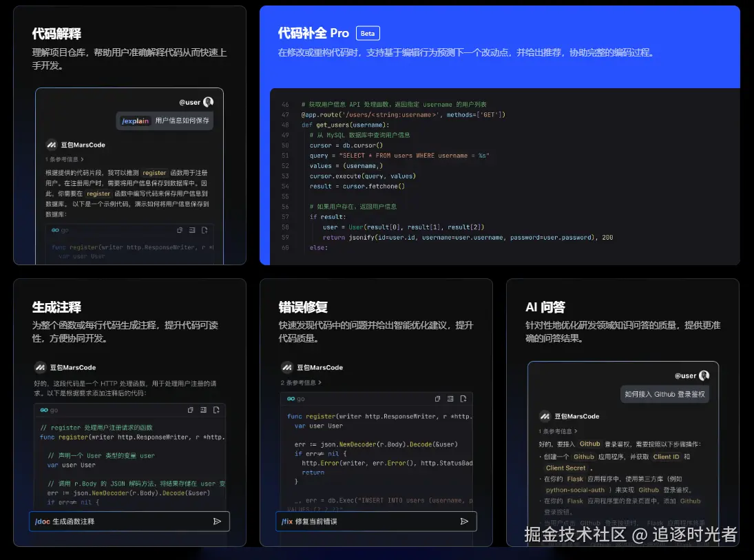The height and width of the screenshot is (560, 754).
Task: Click the 错误修复 card heading
Action: coord(303,307)
